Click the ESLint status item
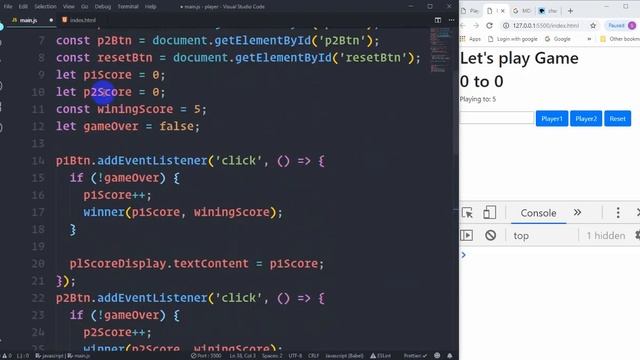 [x=380, y=356]
